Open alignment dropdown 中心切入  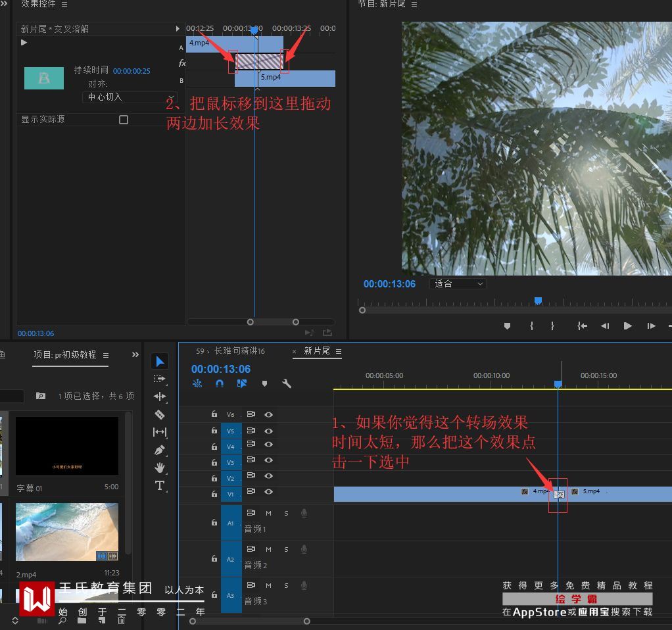click(x=130, y=97)
